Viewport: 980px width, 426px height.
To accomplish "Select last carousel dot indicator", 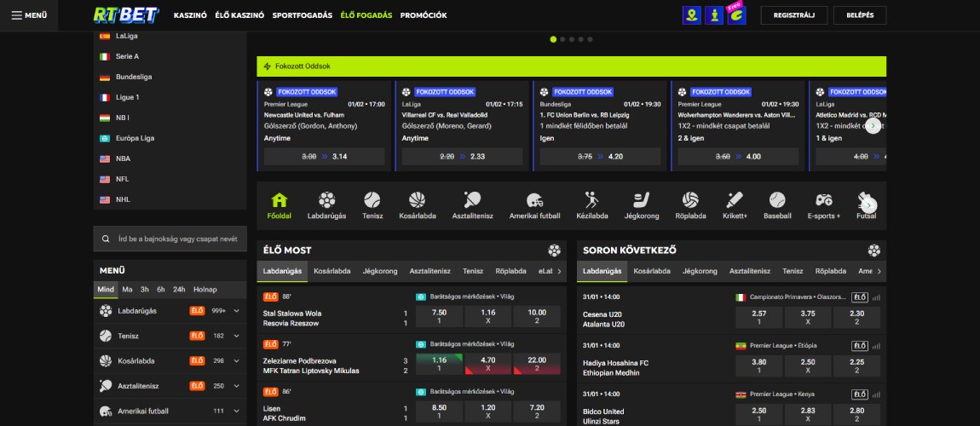I will point(590,39).
